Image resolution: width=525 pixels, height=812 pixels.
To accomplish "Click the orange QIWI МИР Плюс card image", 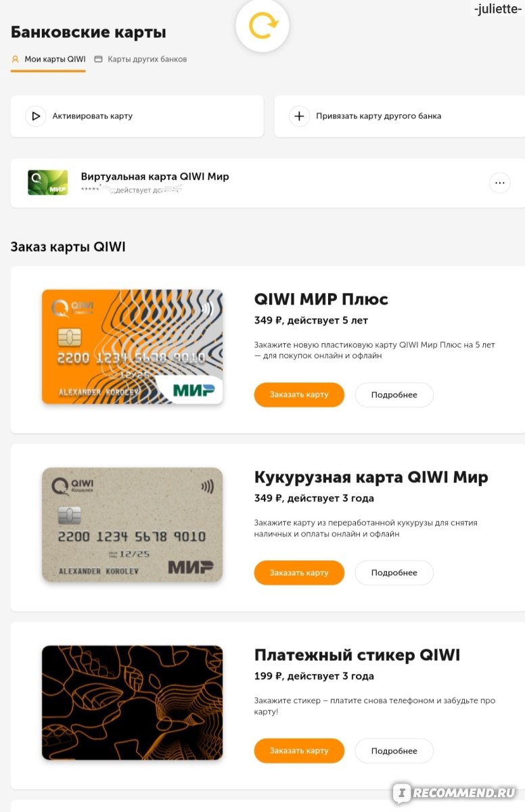I will coord(132,346).
